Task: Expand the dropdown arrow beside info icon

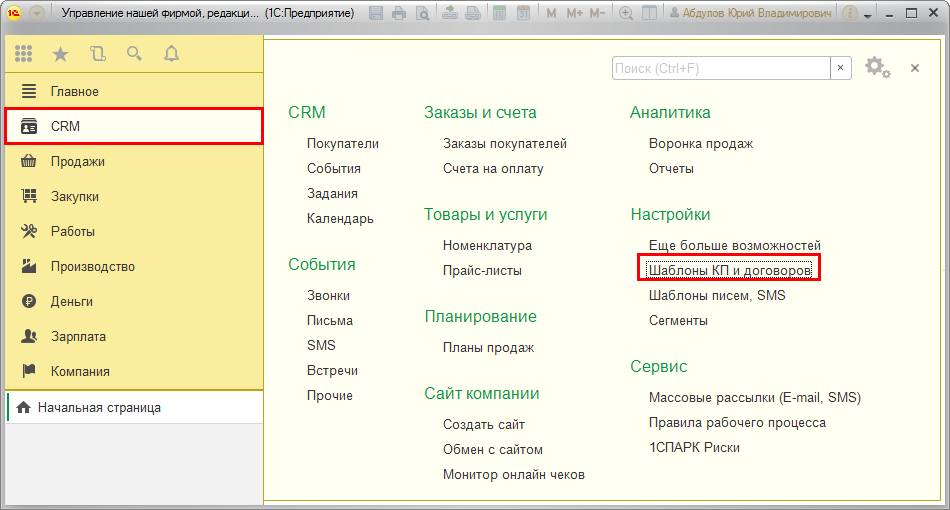Action: 868,15
